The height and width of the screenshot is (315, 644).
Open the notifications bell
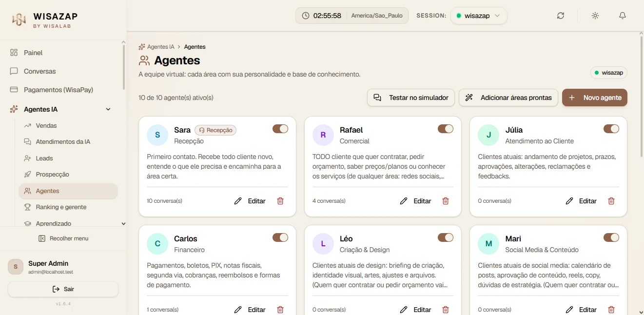tap(623, 16)
